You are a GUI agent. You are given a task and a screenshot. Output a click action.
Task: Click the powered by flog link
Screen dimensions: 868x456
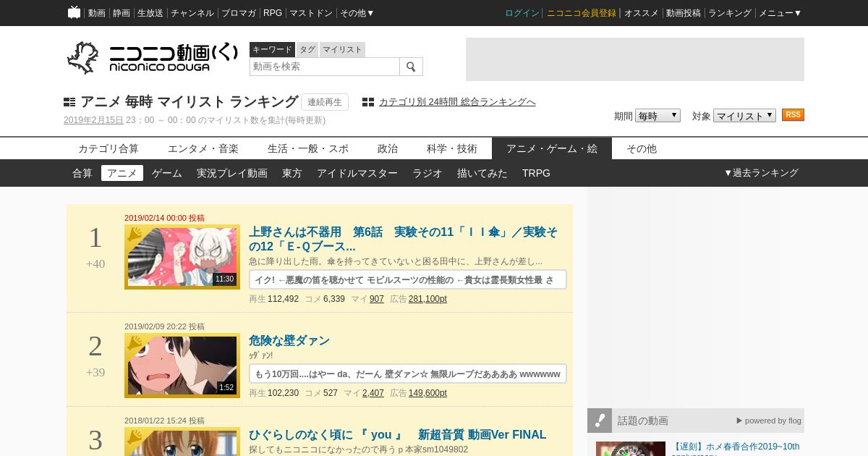pyautogui.click(x=769, y=421)
